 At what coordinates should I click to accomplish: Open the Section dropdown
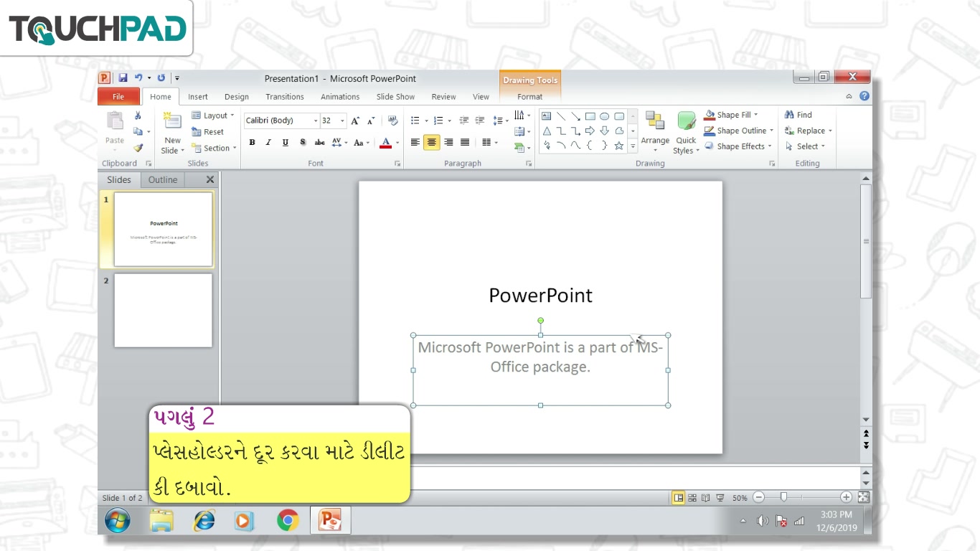point(214,149)
